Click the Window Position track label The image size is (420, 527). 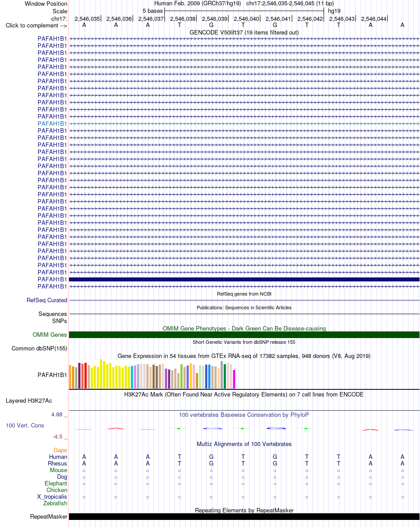coord(46,4)
